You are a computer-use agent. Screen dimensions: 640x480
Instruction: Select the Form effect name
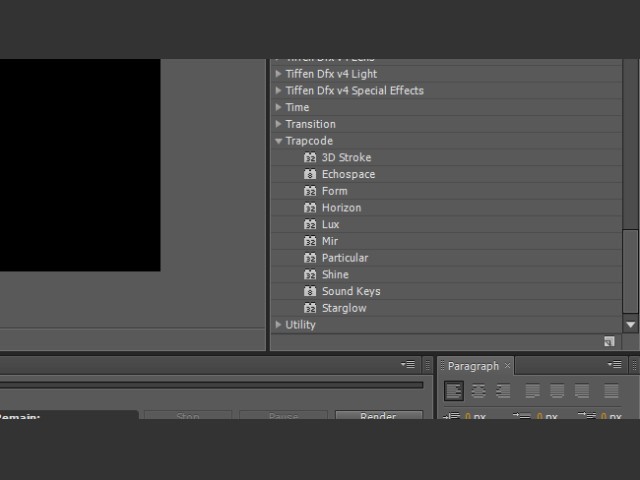pyautogui.click(x=335, y=191)
